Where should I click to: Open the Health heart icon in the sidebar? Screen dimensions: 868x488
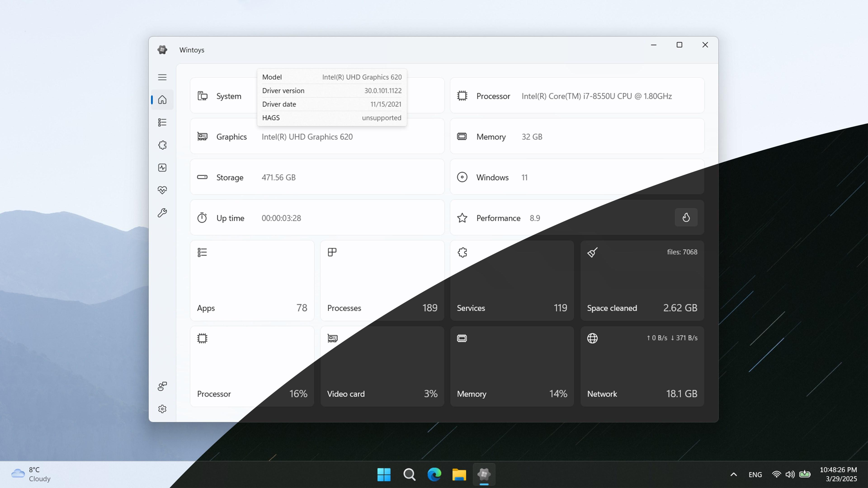(163, 190)
